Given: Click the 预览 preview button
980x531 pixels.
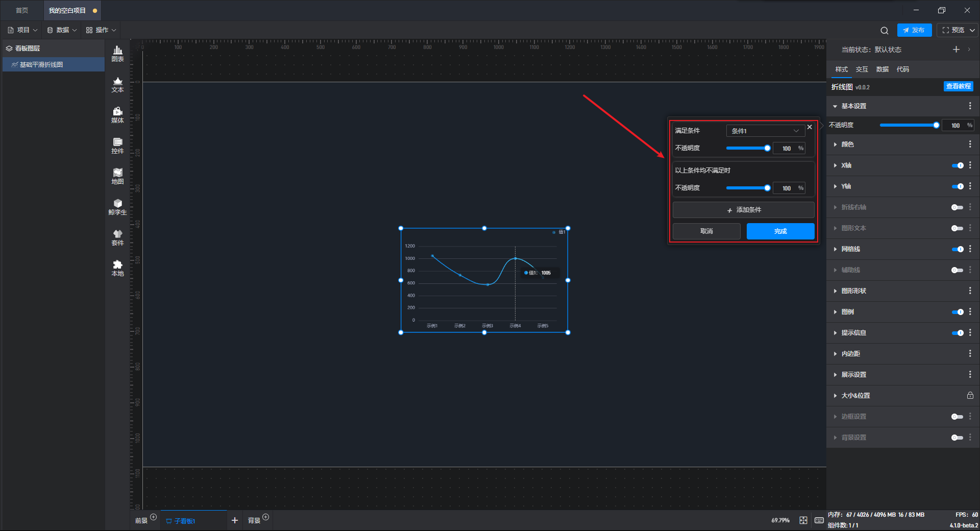Looking at the screenshot, I should tap(953, 30).
